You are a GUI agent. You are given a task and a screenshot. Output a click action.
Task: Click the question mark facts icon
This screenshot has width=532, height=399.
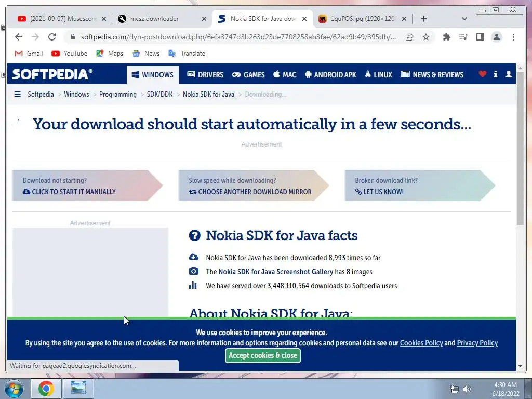click(x=194, y=235)
